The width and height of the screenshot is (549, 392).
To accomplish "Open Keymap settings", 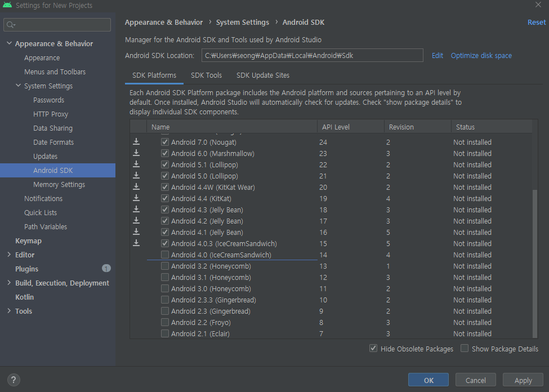I will (28, 240).
